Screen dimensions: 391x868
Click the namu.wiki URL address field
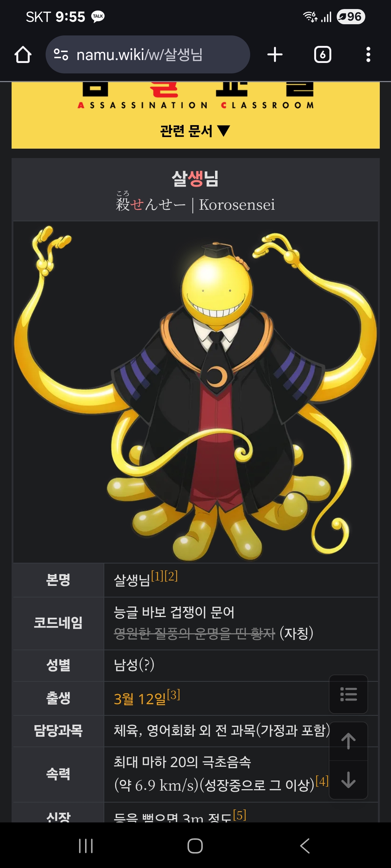tap(148, 55)
